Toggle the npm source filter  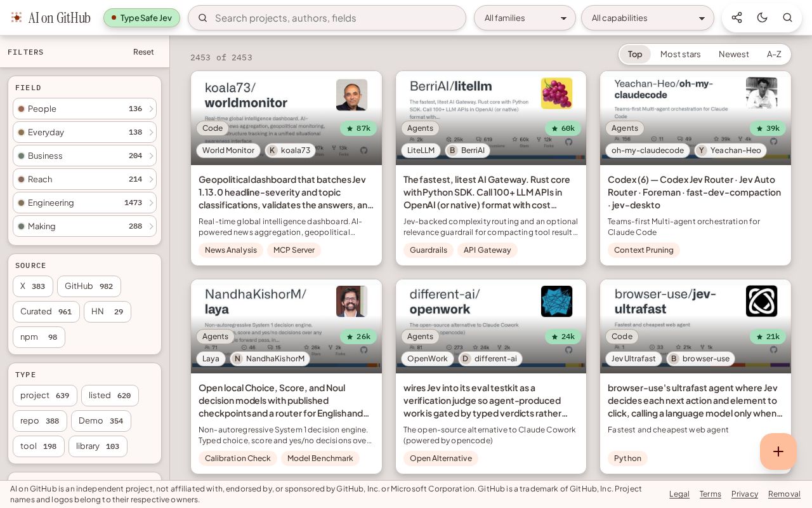pyautogui.click(x=39, y=337)
